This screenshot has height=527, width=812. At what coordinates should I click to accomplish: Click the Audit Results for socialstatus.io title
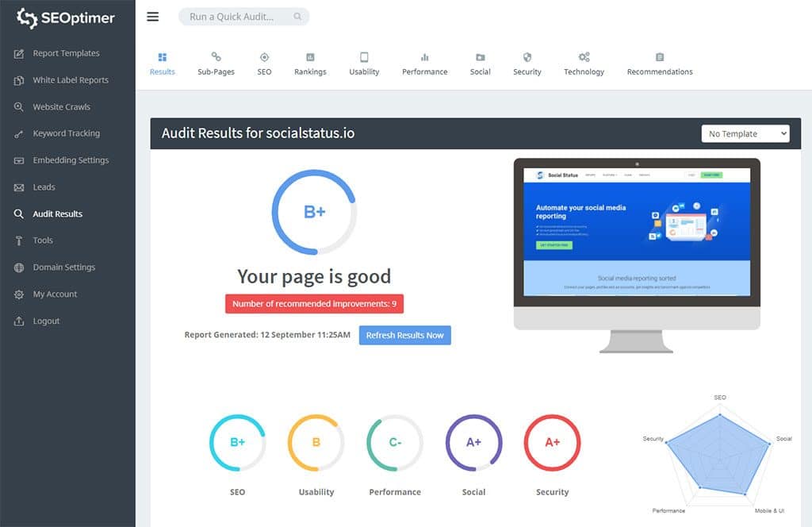pos(258,133)
